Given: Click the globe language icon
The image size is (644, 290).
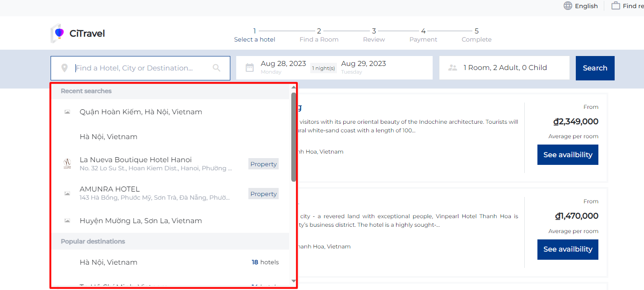Looking at the screenshot, I should point(568,6).
